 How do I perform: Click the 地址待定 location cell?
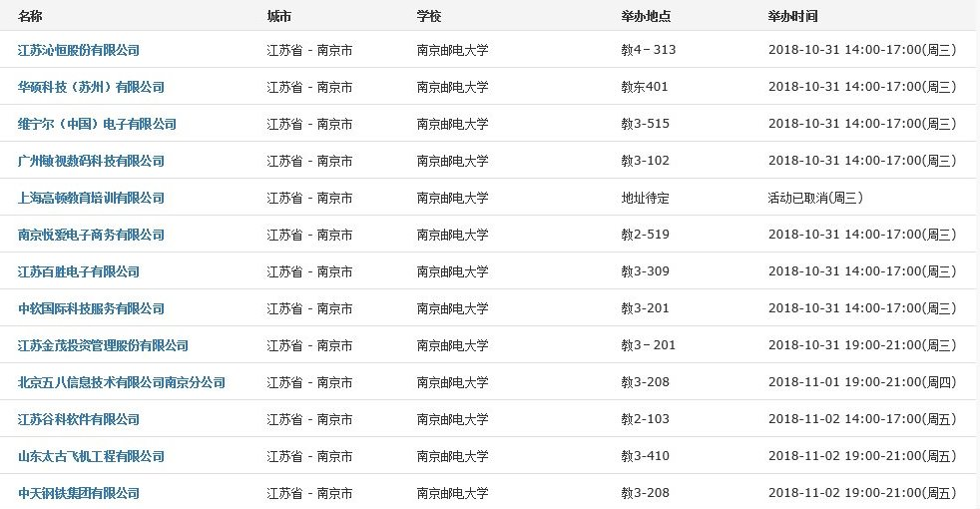pyautogui.click(x=646, y=198)
